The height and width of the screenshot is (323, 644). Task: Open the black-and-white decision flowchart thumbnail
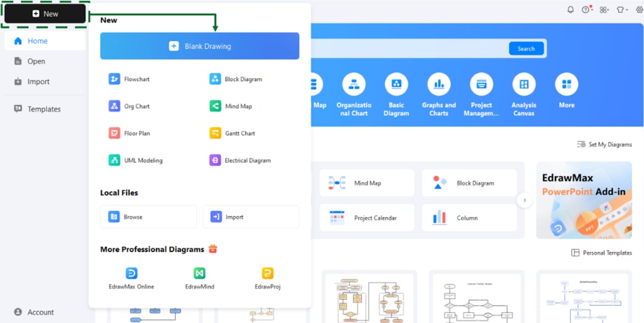[x=476, y=297]
